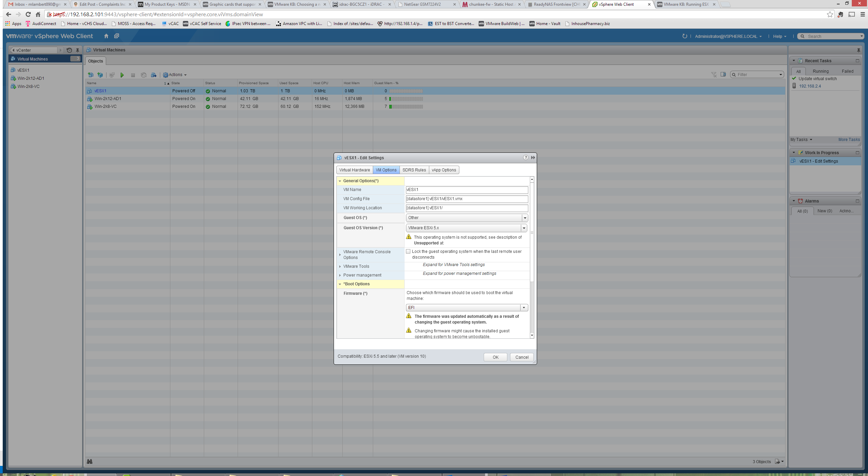
Task: Click the Home icon in vSphere header
Action: pyautogui.click(x=106, y=36)
